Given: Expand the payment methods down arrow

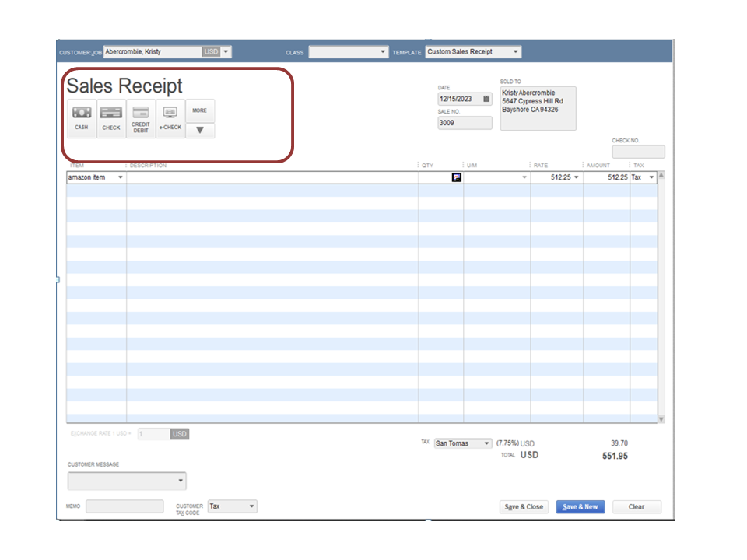Looking at the screenshot, I should click(200, 130).
